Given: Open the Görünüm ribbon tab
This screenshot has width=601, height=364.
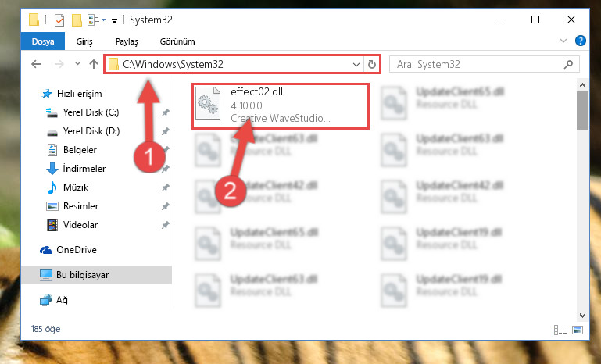Looking at the screenshot, I should [177, 41].
